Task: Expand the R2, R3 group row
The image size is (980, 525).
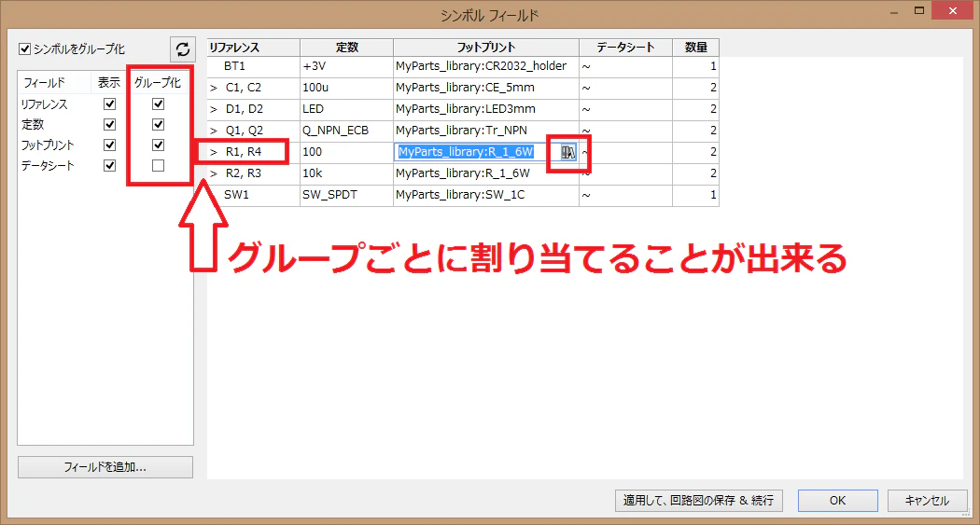Action: point(214,173)
